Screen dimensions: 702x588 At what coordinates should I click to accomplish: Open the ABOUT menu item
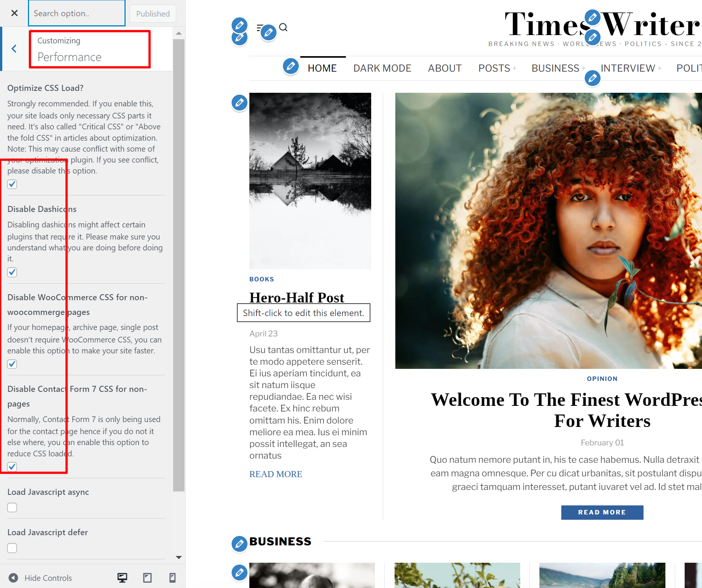click(445, 68)
